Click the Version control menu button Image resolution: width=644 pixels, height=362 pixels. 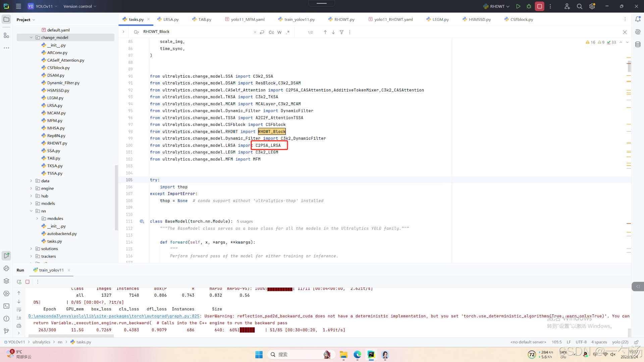click(80, 6)
